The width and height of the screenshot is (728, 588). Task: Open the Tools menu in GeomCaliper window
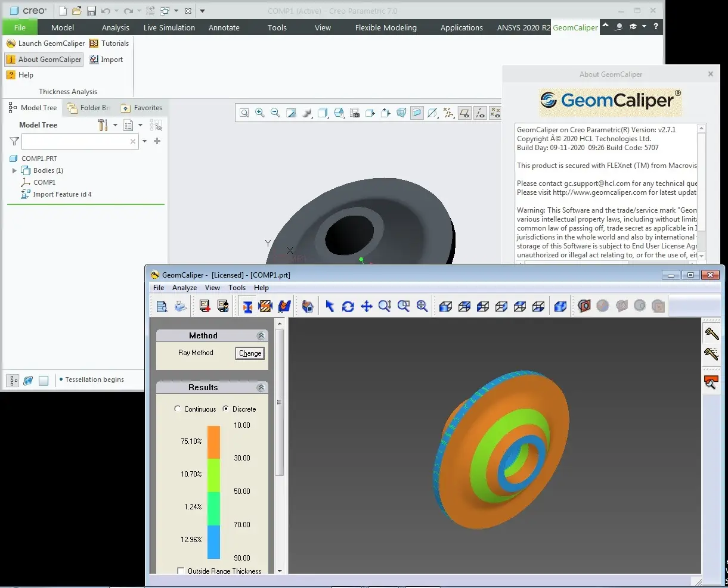tap(237, 288)
